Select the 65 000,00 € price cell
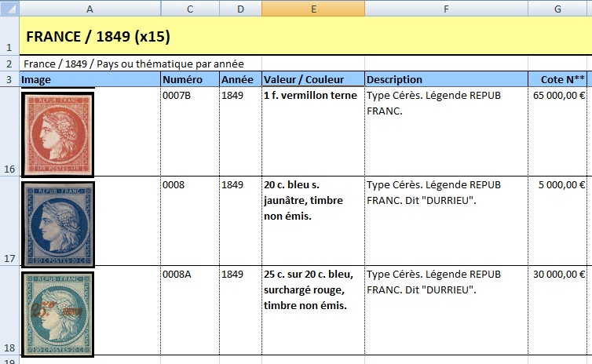Image resolution: width=592 pixels, height=364 pixels. pyautogui.click(x=557, y=132)
